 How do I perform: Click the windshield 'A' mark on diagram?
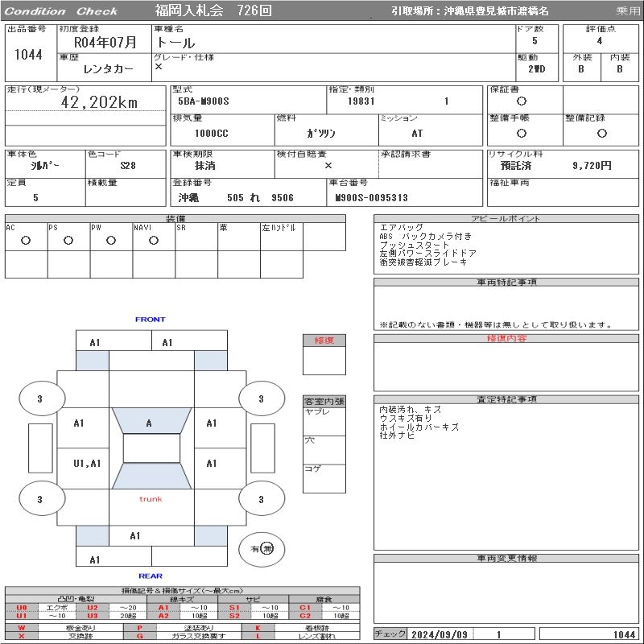[149, 423]
